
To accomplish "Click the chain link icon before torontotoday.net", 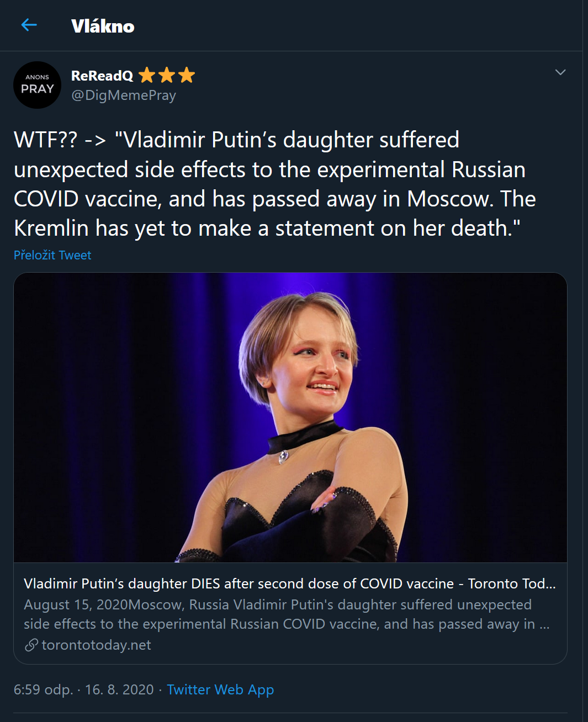I will click(x=31, y=645).
